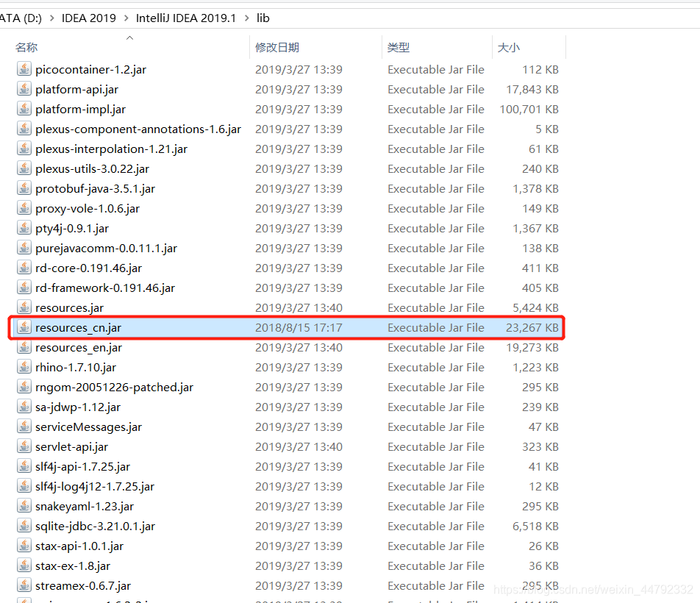700x603 pixels.
Task: Click the jar icon beside rngom-20051226-patched.jar
Action: [x=24, y=387]
